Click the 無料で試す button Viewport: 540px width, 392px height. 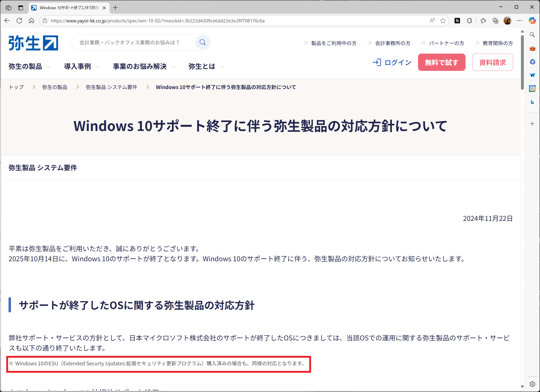[x=441, y=62]
